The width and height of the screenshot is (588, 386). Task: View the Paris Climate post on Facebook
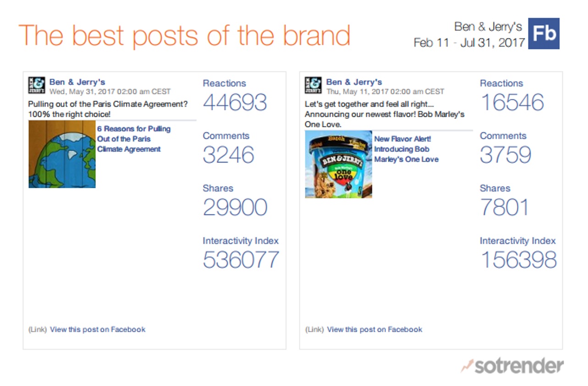(x=98, y=329)
